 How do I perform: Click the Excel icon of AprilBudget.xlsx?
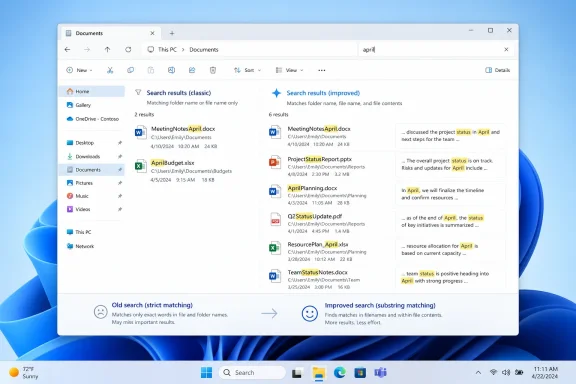click(x=140, y=166)
